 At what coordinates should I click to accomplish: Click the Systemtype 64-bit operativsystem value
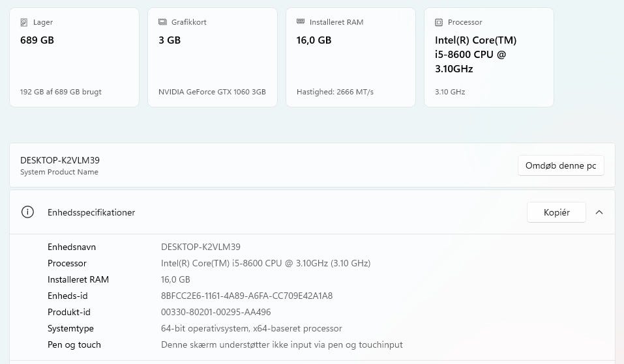click(251, 328)
